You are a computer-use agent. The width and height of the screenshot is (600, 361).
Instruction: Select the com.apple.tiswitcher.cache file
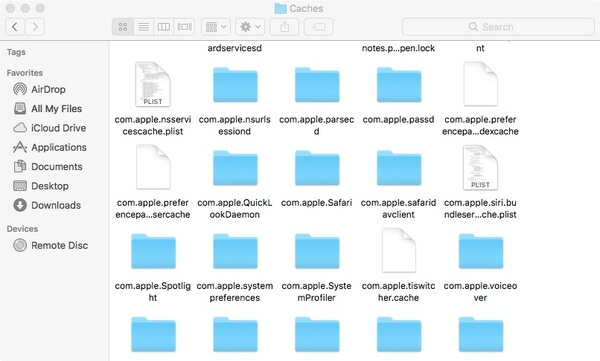coord(398,265)
